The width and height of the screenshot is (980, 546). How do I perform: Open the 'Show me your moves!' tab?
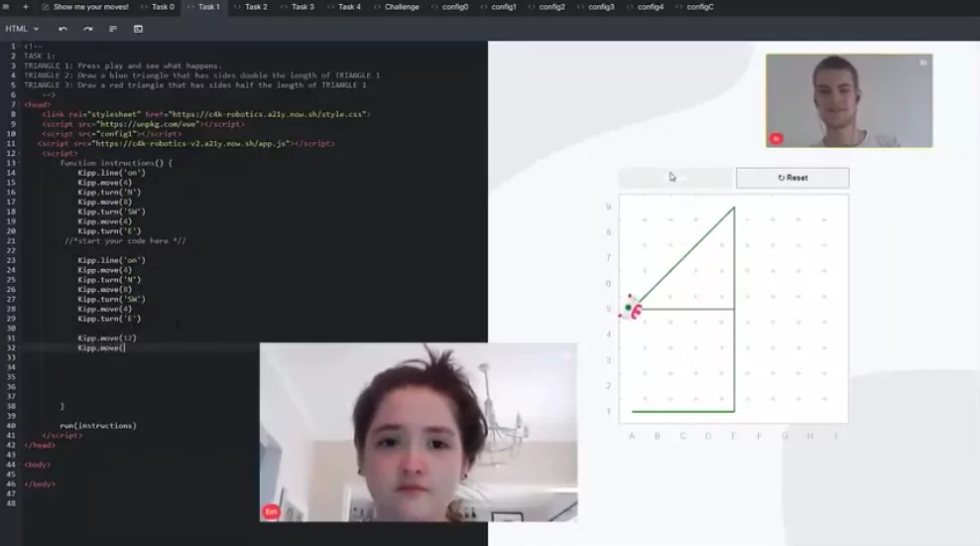pos(85,7)
